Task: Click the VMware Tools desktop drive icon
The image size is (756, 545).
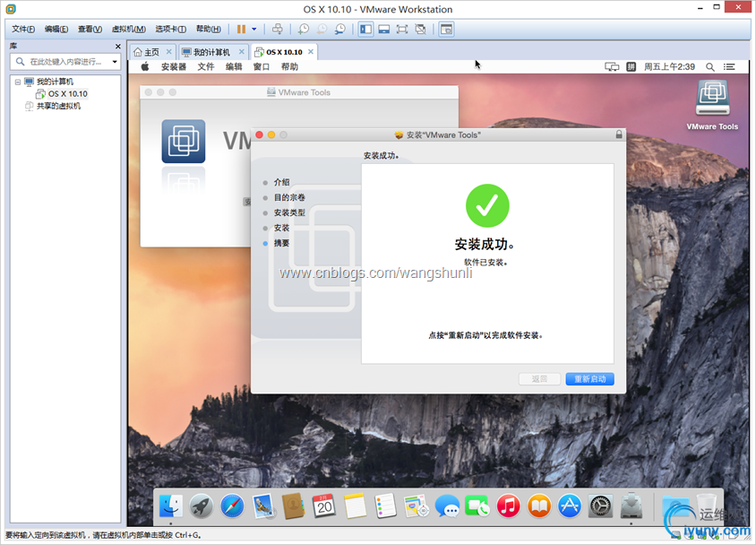Action: [713, 98]
